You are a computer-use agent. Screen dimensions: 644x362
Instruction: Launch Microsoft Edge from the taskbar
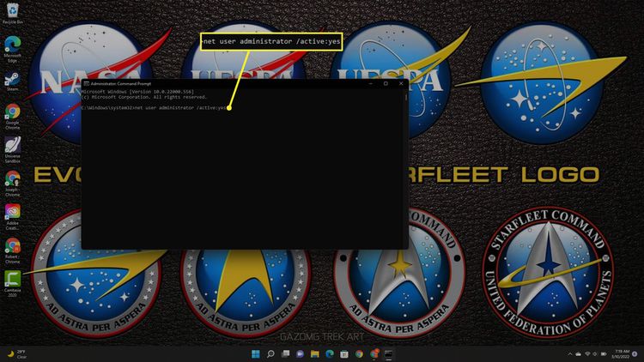[x=330, y=353]
